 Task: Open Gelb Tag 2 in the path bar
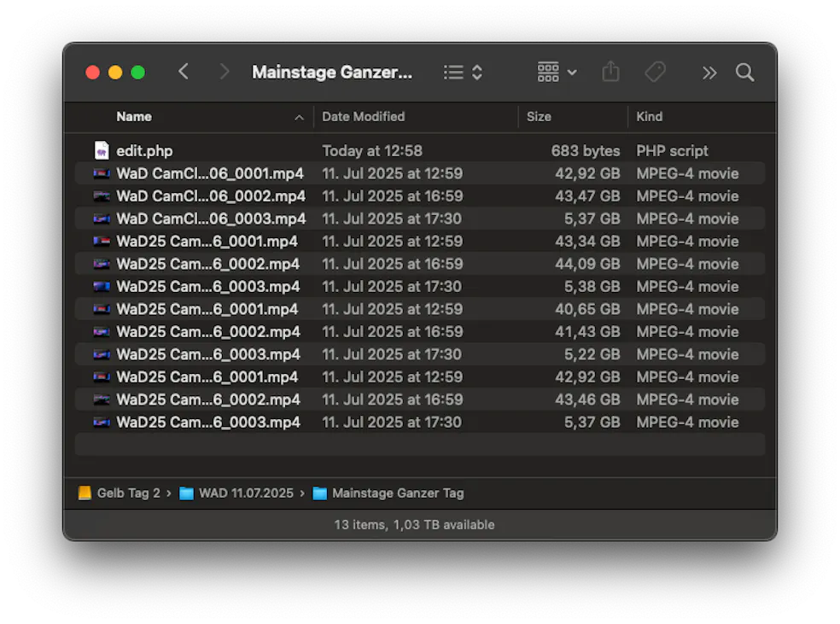click(x=129, y=493)
